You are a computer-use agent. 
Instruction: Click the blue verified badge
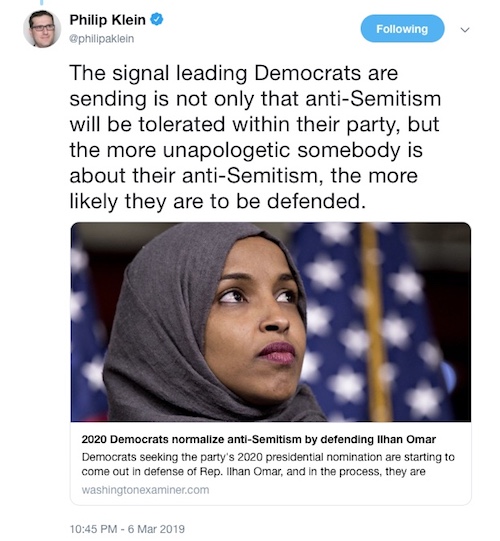(x=157, y=20)
